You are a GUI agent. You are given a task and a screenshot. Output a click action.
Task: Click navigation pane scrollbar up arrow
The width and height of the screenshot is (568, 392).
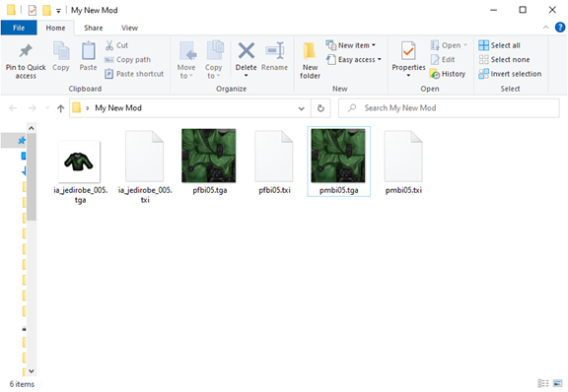click(x=32, y=128)
